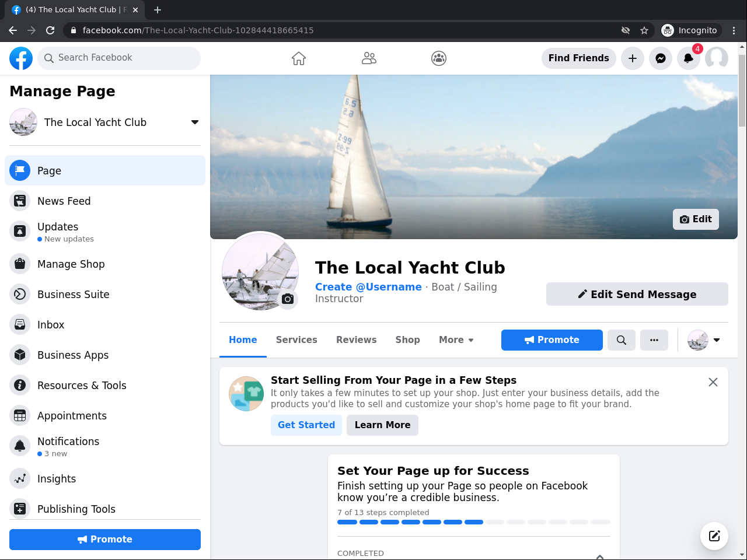Open Insights in the sidebar
The height and width of the screenshot is (560, 747).
(x=105, y=478)
